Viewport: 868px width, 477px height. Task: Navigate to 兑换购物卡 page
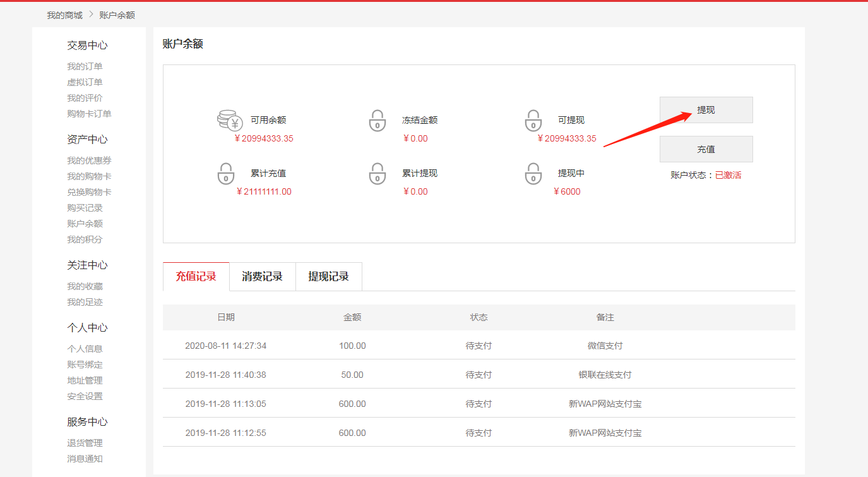[89, 192]
